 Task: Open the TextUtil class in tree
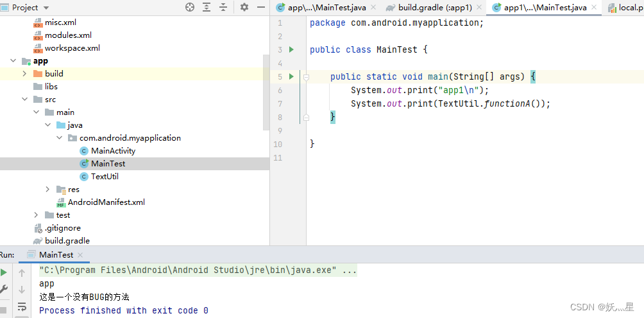pos(105,177)
